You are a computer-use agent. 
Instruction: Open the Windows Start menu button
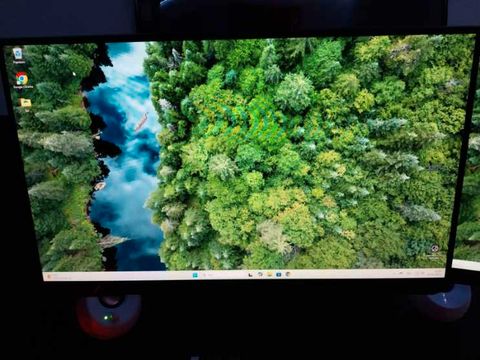pos(195,275)
